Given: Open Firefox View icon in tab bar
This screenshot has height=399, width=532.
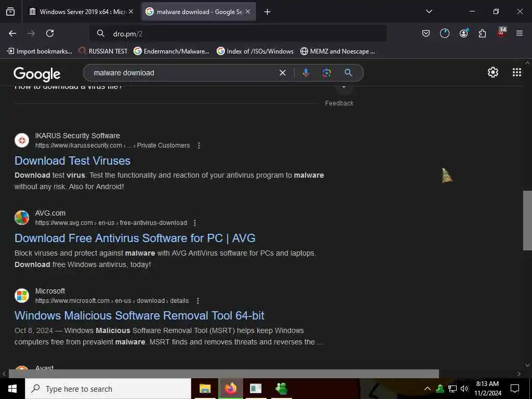Looking at the screenshot, I should click(x=10, y=11).
